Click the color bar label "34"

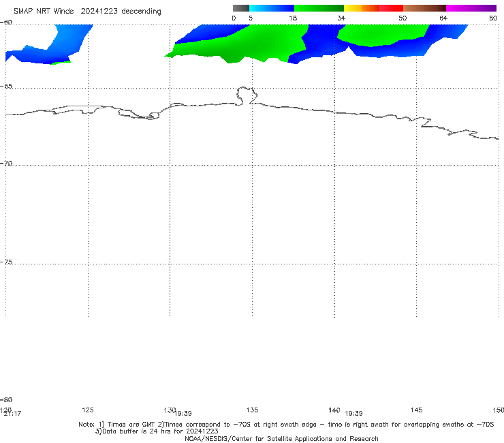pyautogui.click(x=341, y=18)
